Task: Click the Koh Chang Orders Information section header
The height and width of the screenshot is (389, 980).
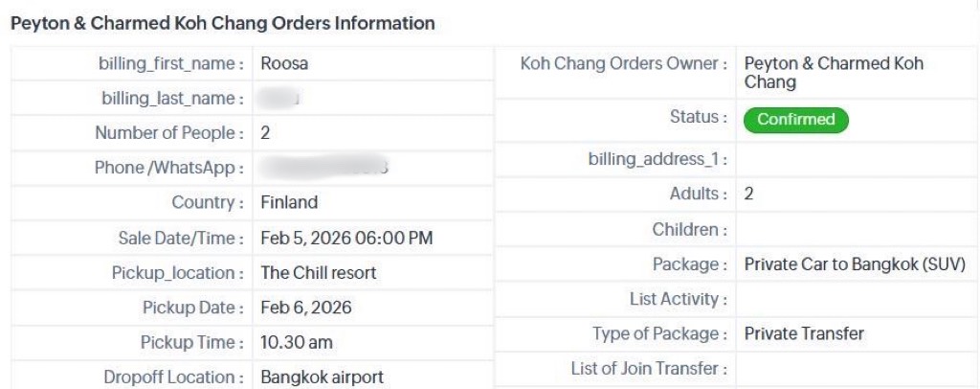Action: coord(222,19)
